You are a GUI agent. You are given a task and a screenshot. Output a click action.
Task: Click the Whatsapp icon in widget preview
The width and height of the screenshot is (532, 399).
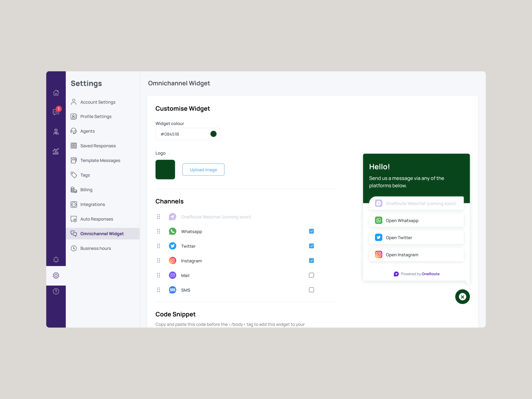(379, 220)
